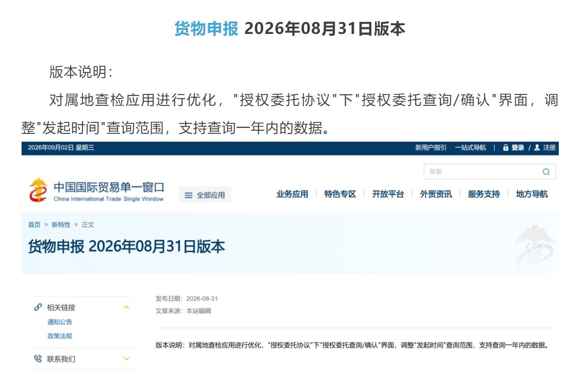Open the 一站式导航 link
The height and width of the screenshot is (392, 584).
point(470,148)
